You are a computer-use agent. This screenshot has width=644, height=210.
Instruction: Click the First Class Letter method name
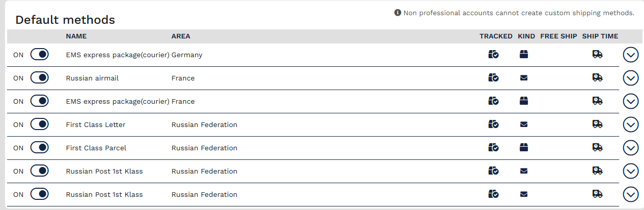[x=96, y=124]
